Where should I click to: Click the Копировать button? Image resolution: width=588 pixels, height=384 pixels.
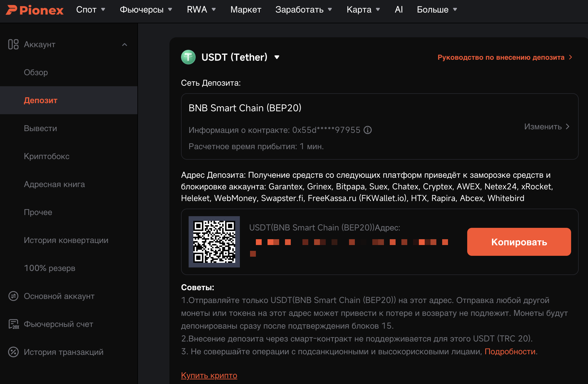[x=519, y=242]
